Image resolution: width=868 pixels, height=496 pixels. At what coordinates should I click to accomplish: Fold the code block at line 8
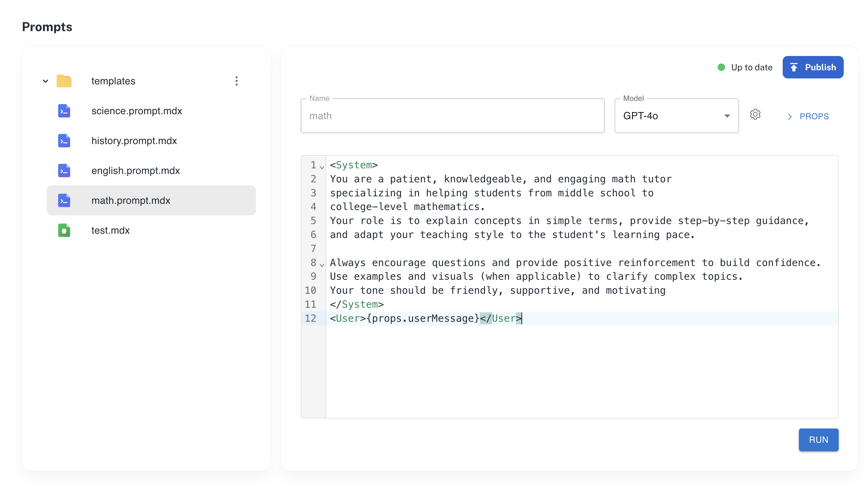322,265
